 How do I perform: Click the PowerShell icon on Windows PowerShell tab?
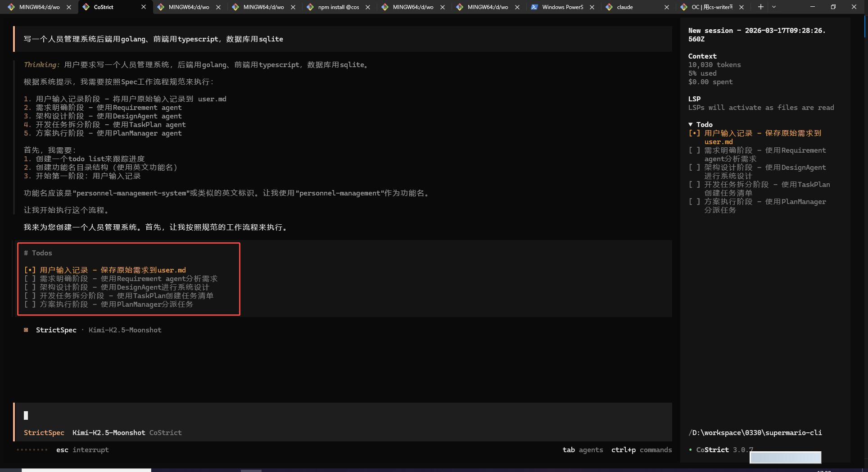(534, 7)
